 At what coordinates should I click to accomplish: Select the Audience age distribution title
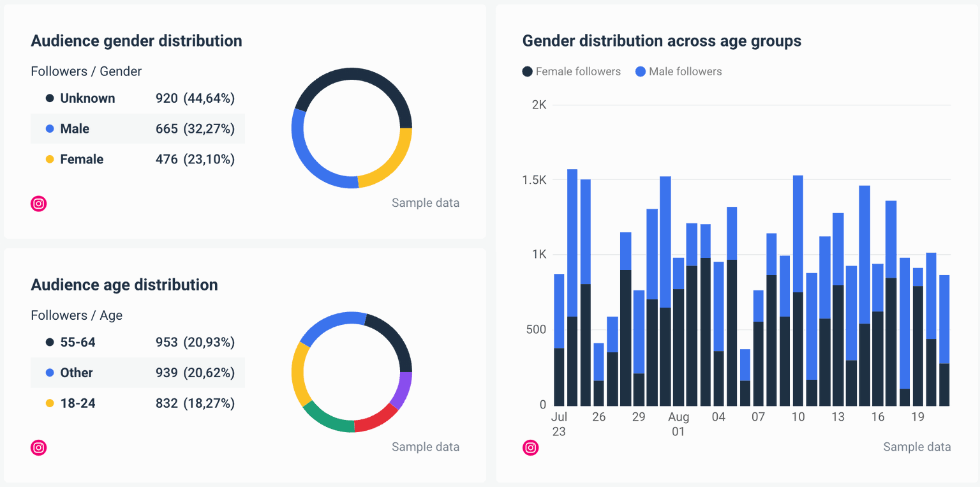[124, 285]
